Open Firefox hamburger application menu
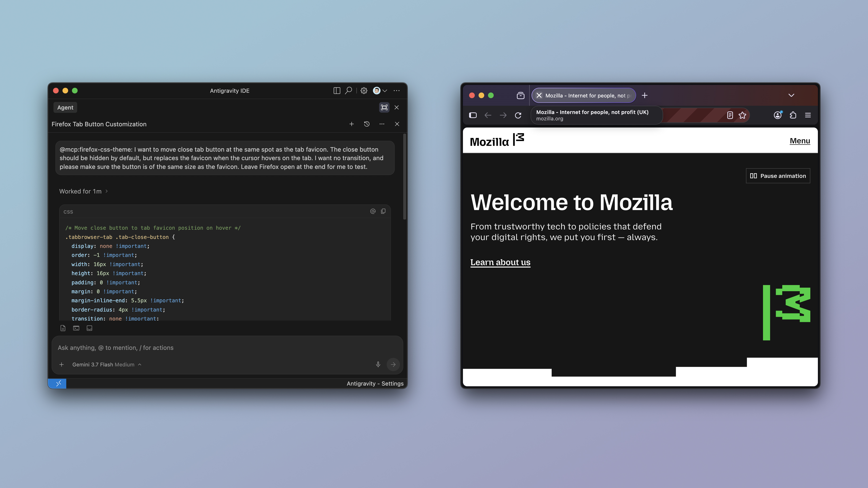Viewport: 868px width, 488px height. pos(808,115)
